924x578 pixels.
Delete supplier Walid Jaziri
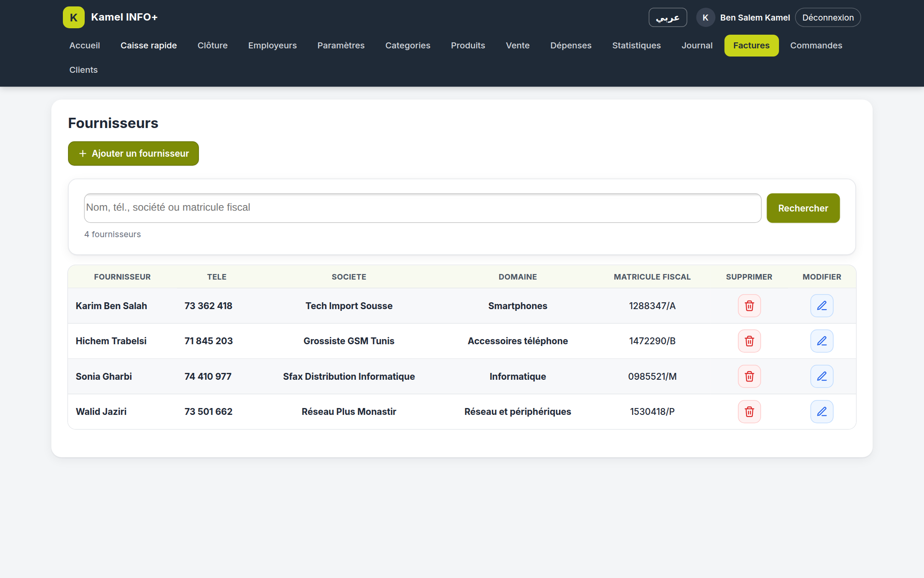coord(749,411)
